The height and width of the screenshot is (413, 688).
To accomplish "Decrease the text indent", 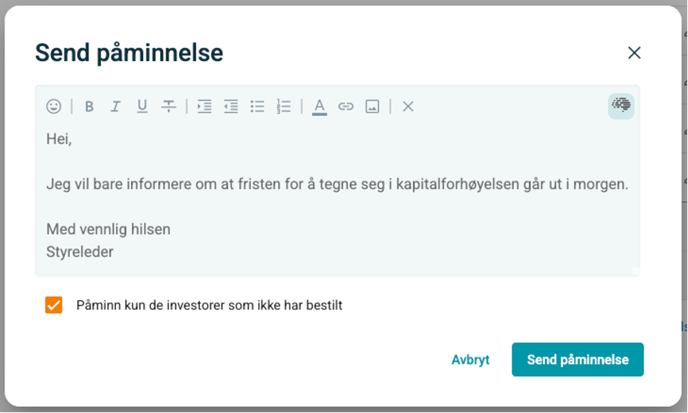I will (231, 106).
